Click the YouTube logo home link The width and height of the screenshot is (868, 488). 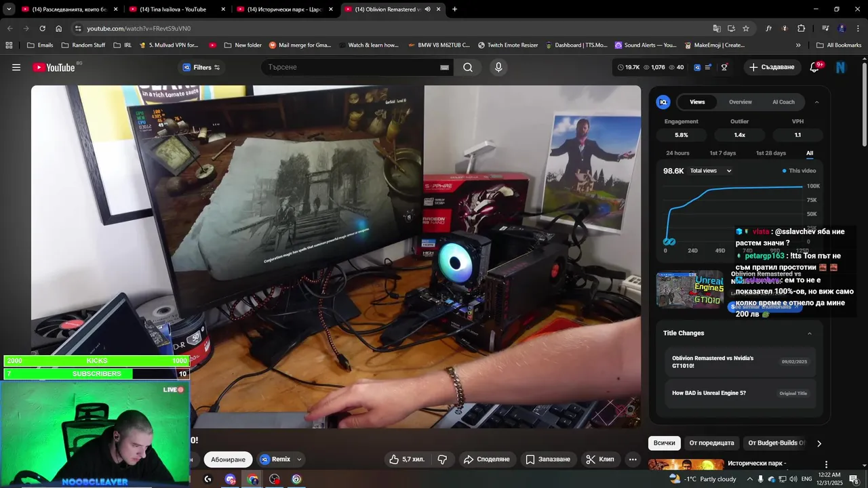54,67
